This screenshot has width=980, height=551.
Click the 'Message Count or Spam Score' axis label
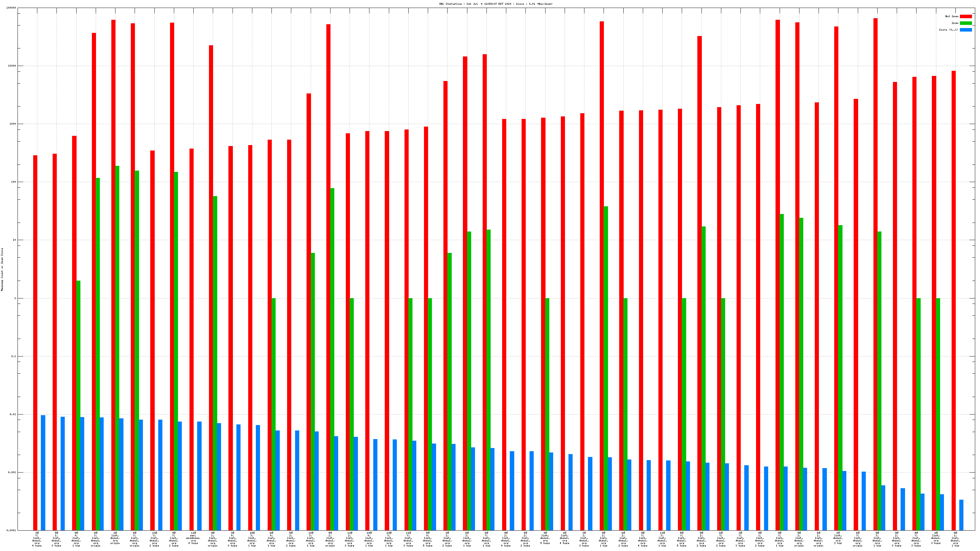pyautogui.click(x=2, y=269)
